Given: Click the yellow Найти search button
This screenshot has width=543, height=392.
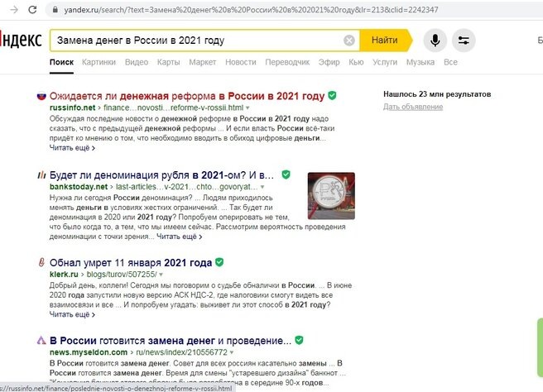Looking at the screenshot, I should click(385, 41).
